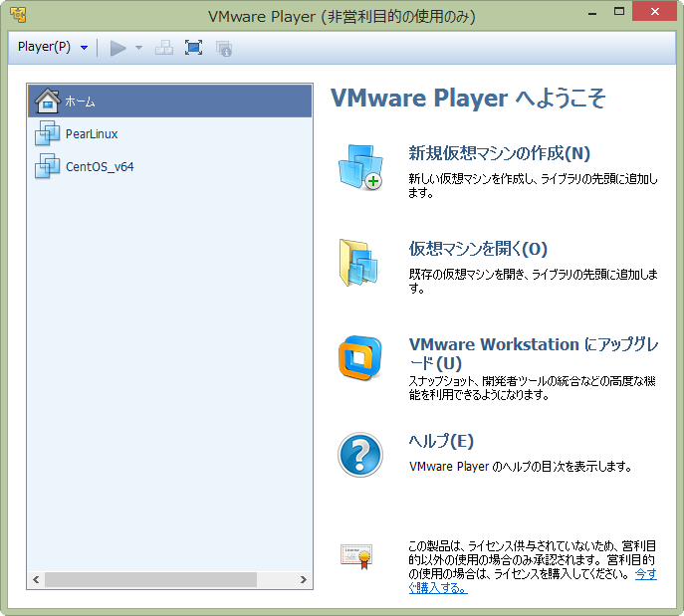
Task: Click the library scrollbar left arrow
Action: coord(36,580)
